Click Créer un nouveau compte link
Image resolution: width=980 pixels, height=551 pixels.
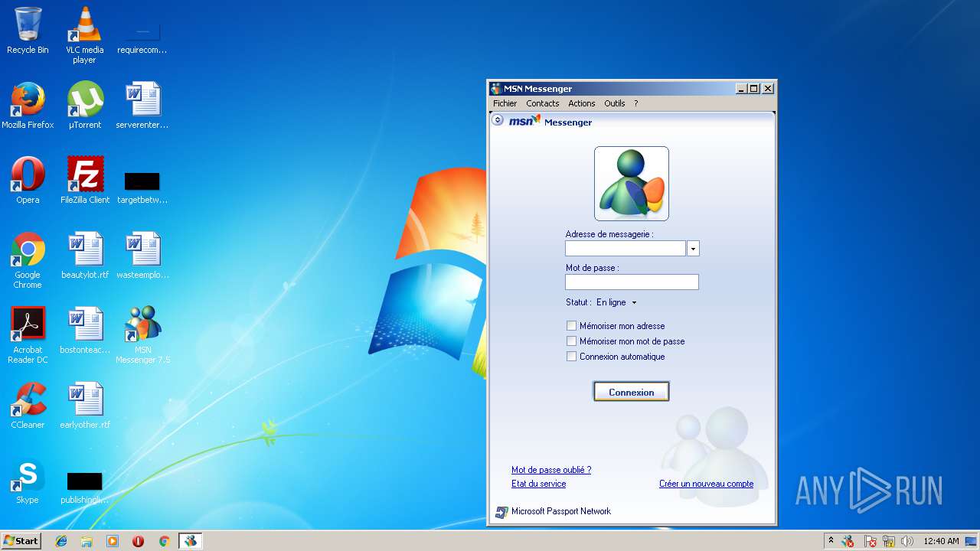point(706,484)
